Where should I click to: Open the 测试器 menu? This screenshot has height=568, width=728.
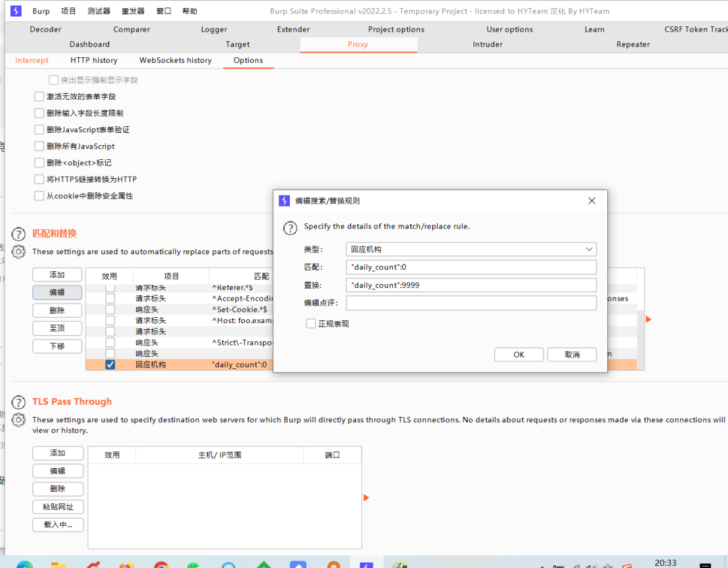click(99, 11)
